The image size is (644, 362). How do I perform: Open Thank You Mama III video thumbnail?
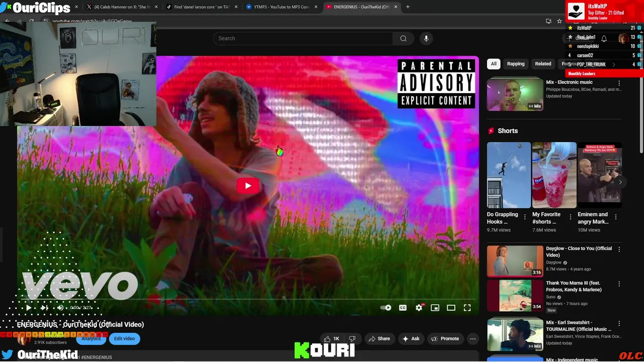(x=515, y=296)
